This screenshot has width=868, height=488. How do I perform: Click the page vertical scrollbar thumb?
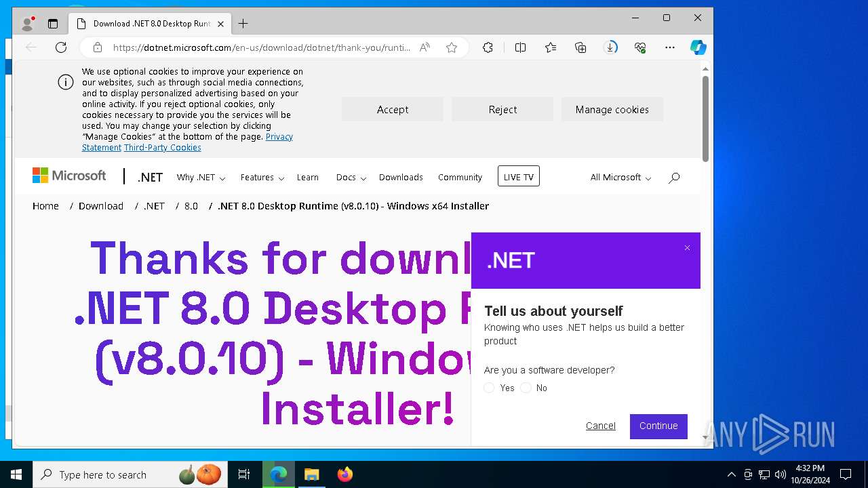[x=705, y=119]
